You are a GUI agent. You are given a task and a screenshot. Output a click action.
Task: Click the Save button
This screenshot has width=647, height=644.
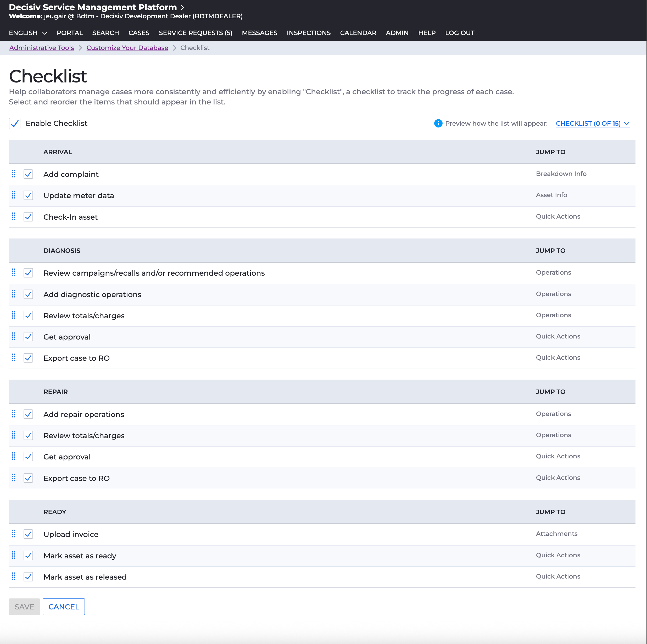(x=24, y=607)
